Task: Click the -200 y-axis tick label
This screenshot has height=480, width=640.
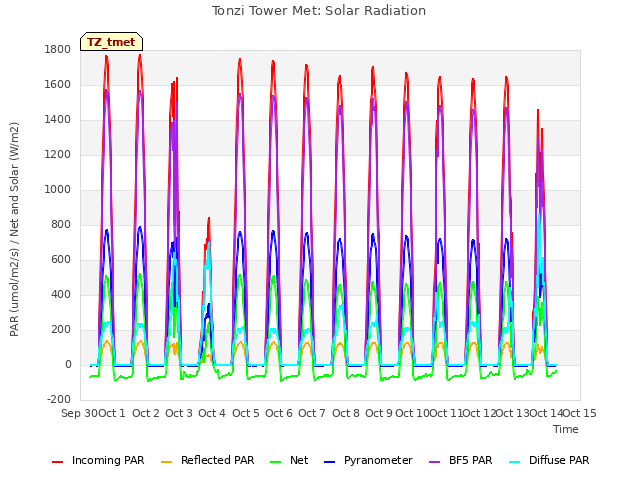Action: coord(59,399)
